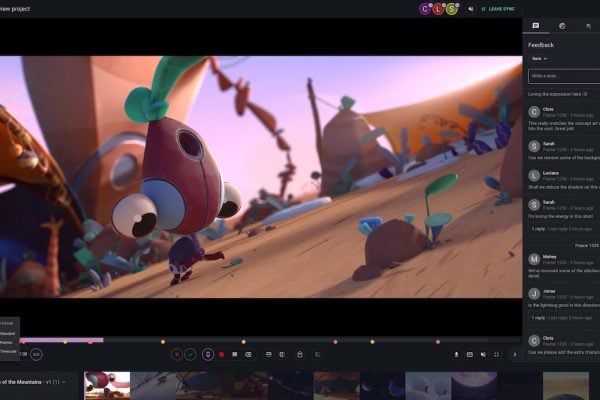The height and width of the screenshot is (400, 600).
Task: Select Frames in the format popup
Action: point(7,343)
